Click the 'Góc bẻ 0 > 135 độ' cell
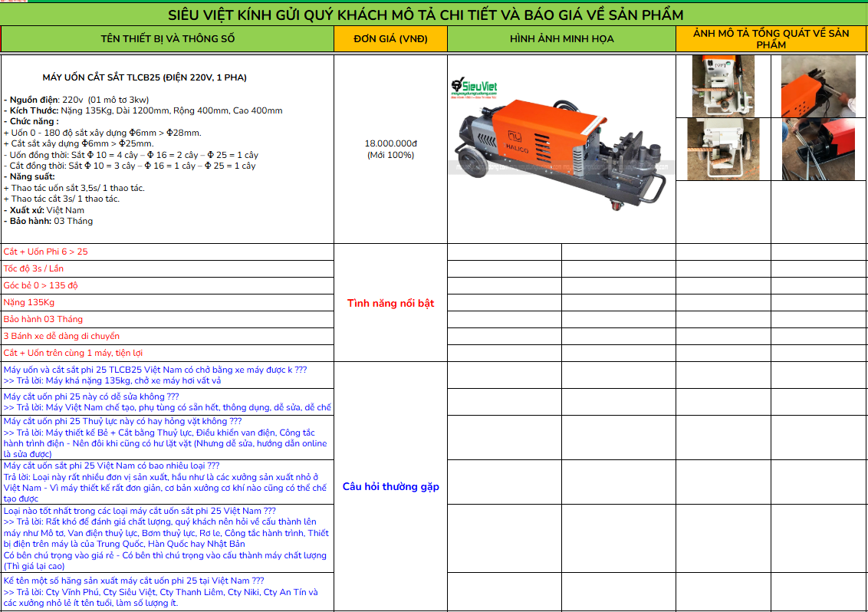Screen dimensions: 868x612 click(167, 286)
